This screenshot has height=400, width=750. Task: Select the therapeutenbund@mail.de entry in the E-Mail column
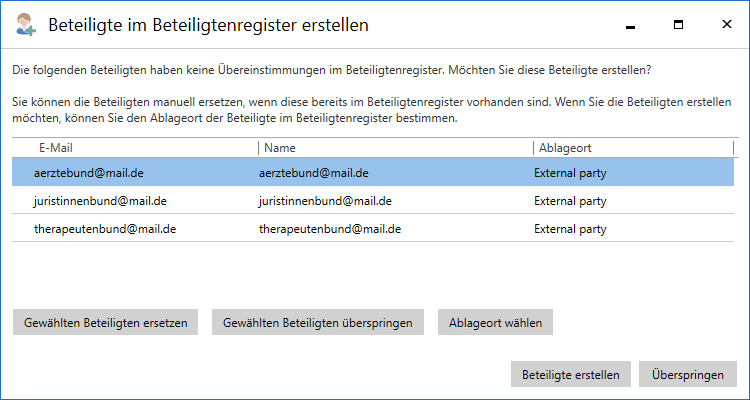tap(105, 229)
